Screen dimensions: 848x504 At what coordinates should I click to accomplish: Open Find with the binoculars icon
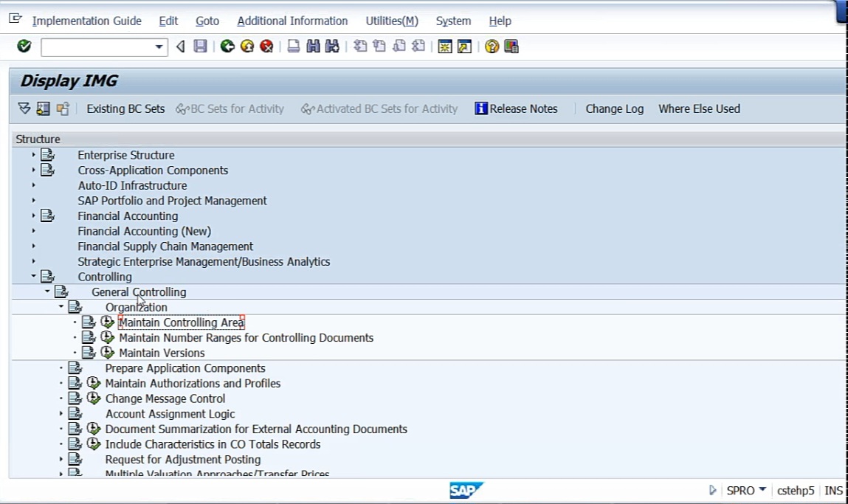pos(313,46)
